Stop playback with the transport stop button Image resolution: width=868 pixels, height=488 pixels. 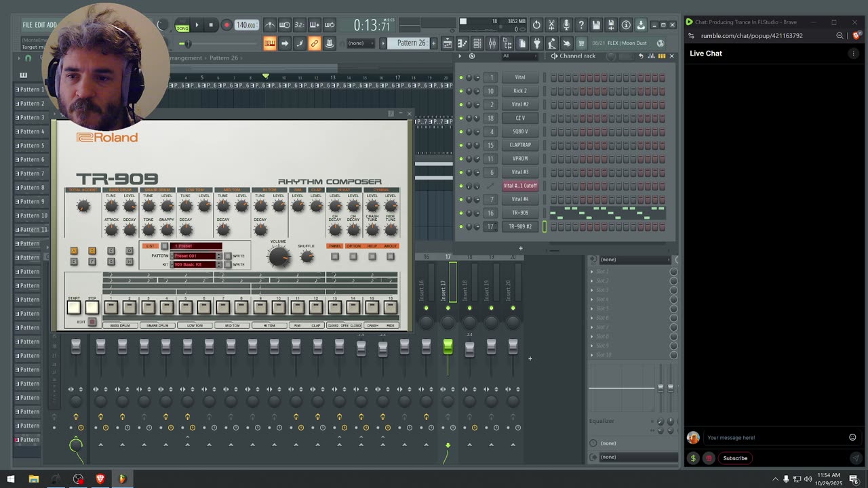click(x=211, y=25)
